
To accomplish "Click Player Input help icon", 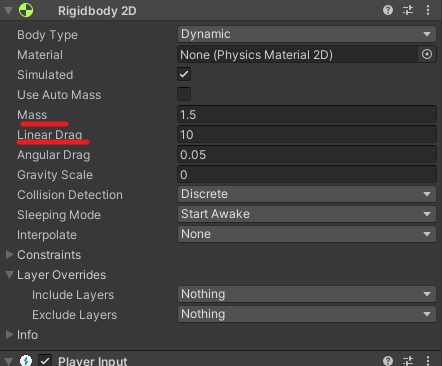I will (388, 360).
